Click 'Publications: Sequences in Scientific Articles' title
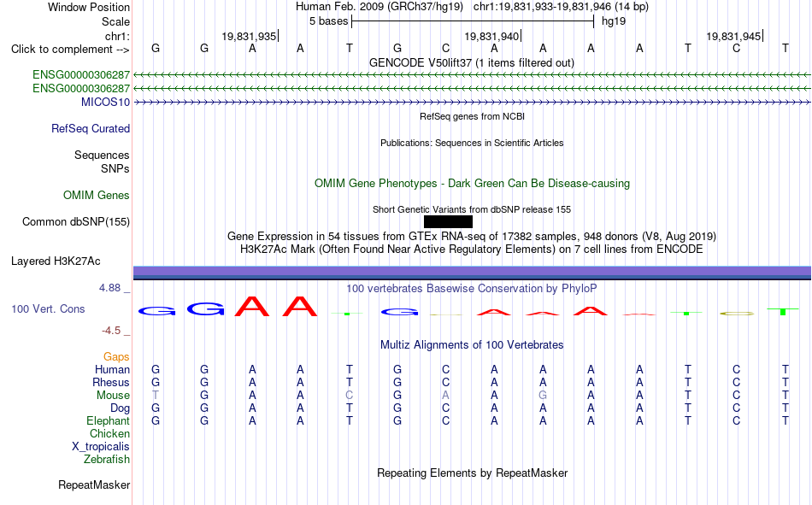 [x=472, y=143]
